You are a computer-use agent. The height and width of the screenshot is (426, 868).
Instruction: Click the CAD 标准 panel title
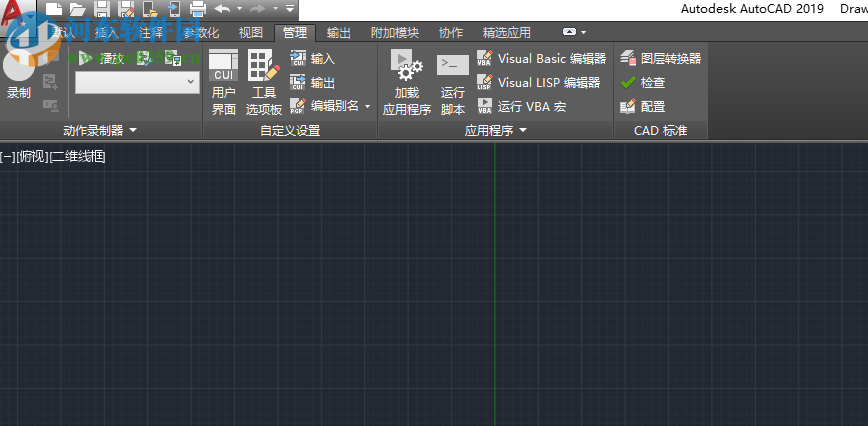point(660,131)
